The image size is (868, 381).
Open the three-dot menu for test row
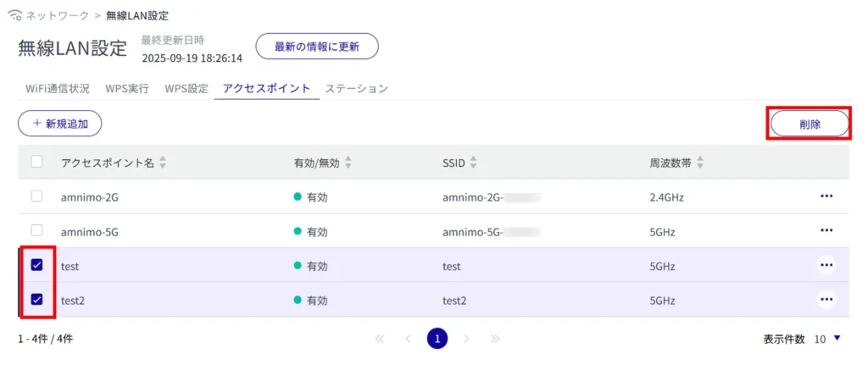click(826, 265)
